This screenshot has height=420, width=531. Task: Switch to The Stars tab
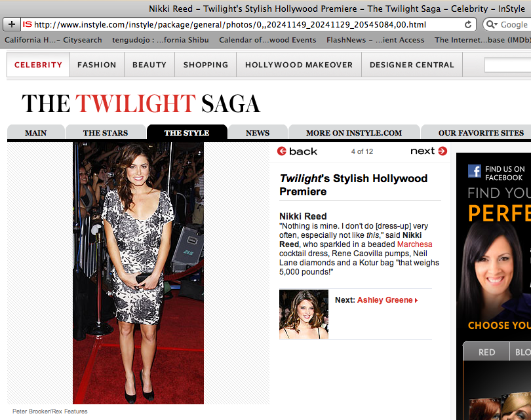coord(106,132)
